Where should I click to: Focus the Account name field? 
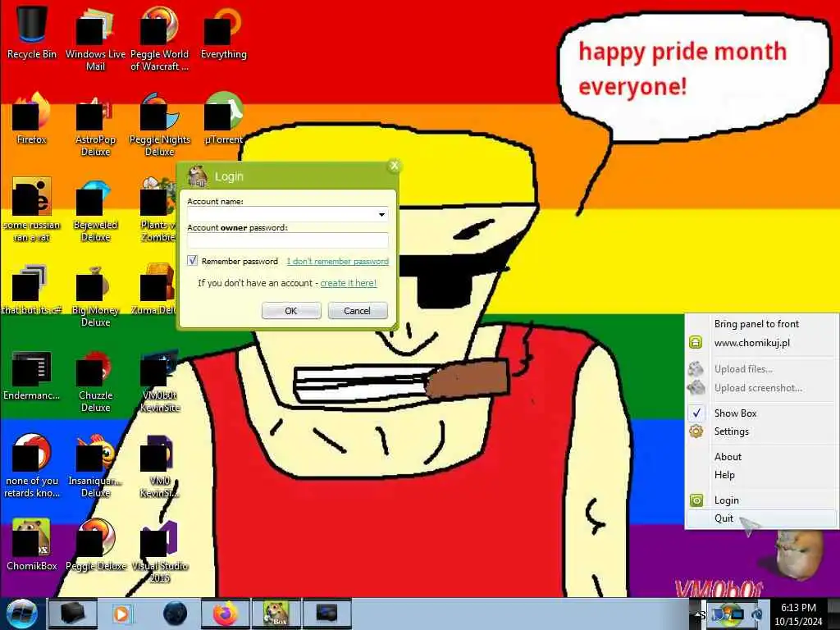pos(287,214)
